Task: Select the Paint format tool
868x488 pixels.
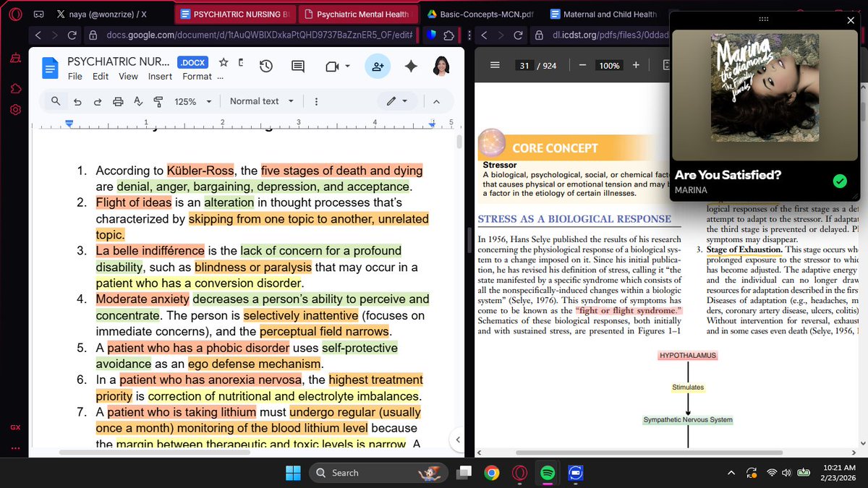Action: [x=158, y=101]
